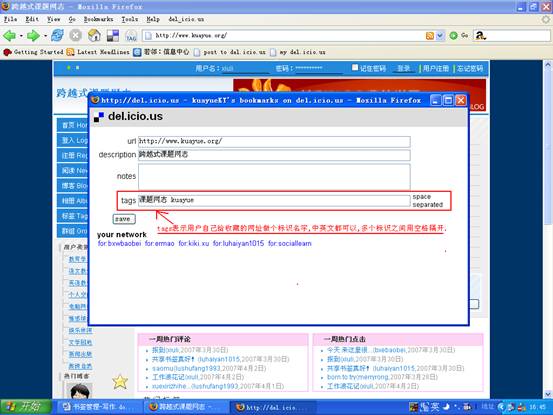The image size is (553, 415).
Task: Open the Tools menu
Action: (129, 19)
